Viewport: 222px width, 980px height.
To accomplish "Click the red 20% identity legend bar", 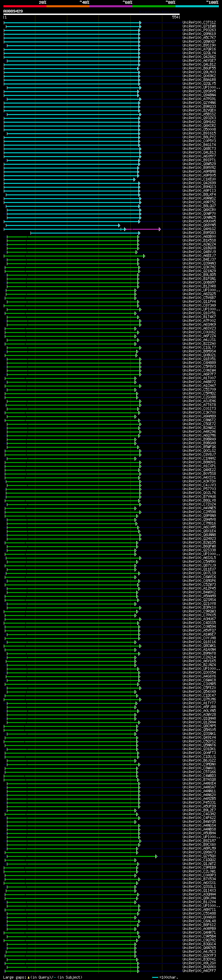I will point(25,6).
